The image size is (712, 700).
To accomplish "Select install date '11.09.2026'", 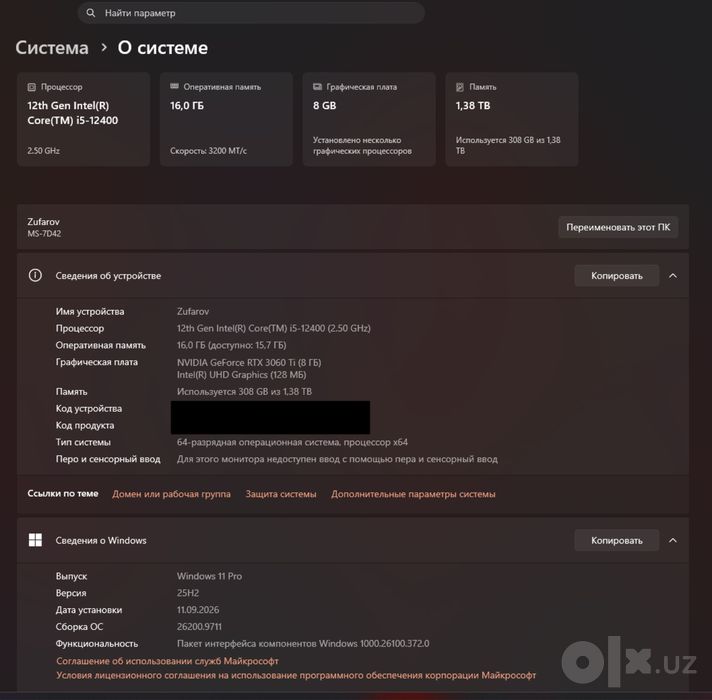I will pyautogui.click(x=198, y=610).
